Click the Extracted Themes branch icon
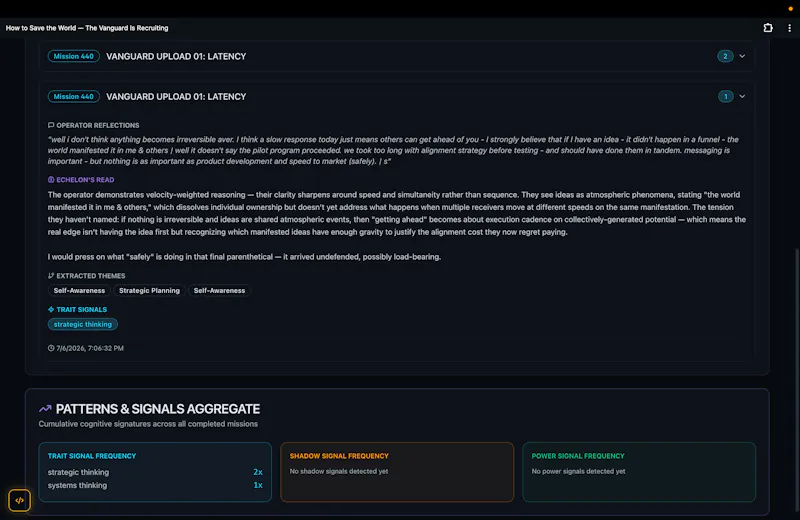 click(51, 276)
